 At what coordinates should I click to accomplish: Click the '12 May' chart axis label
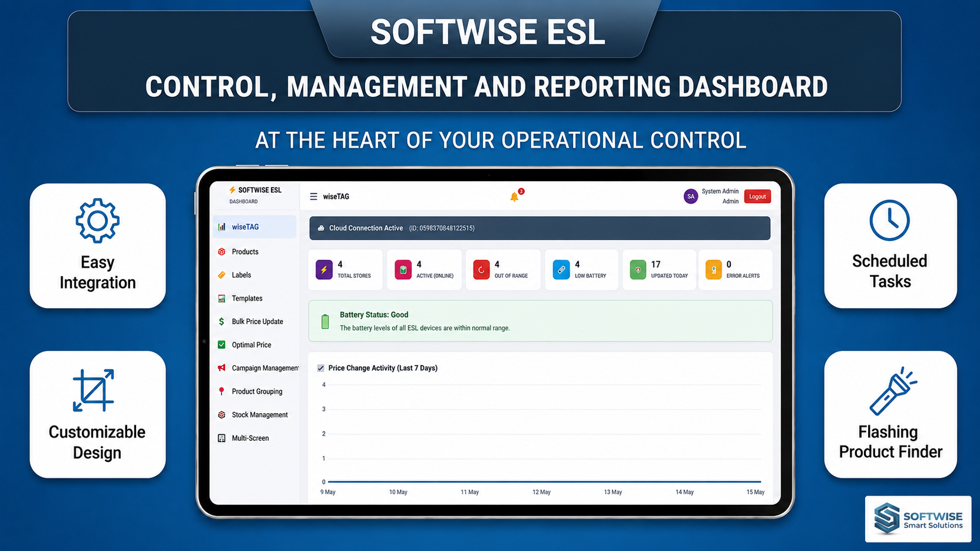point(541,492)
